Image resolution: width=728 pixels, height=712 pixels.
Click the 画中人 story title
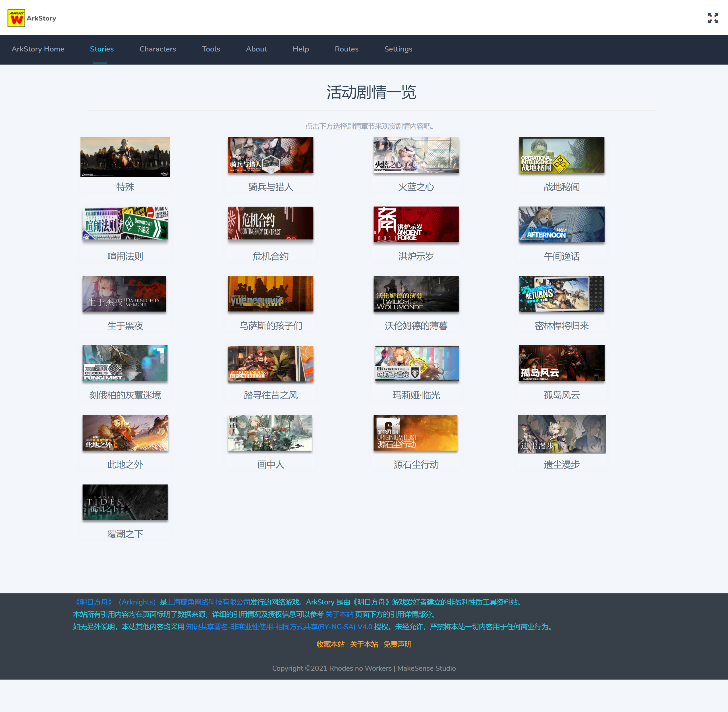point(271,465)
